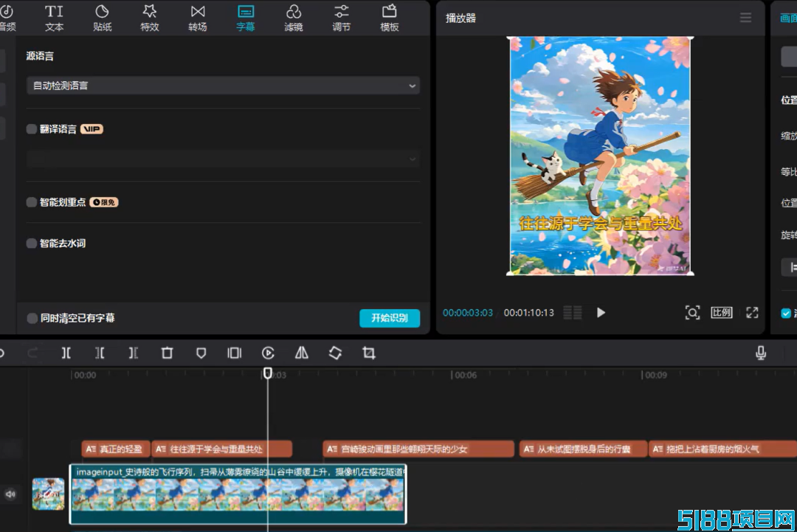This screenshot has height=532, width=797.
Task: Select the trim left split tool
Action: pos(100,353)
